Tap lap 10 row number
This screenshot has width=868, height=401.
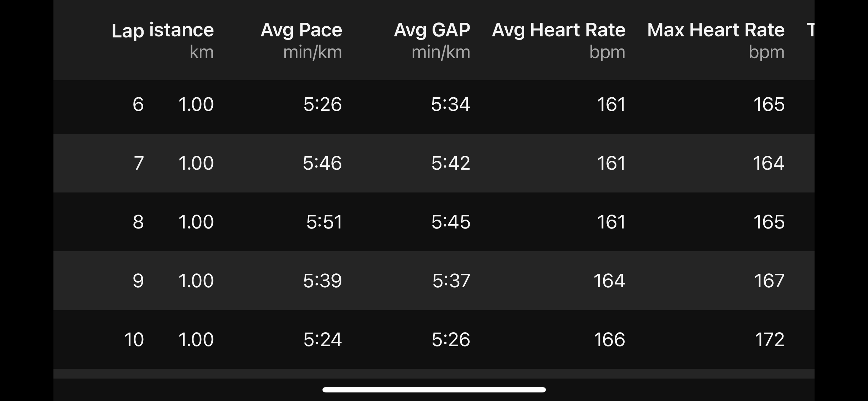pos(134,339)
